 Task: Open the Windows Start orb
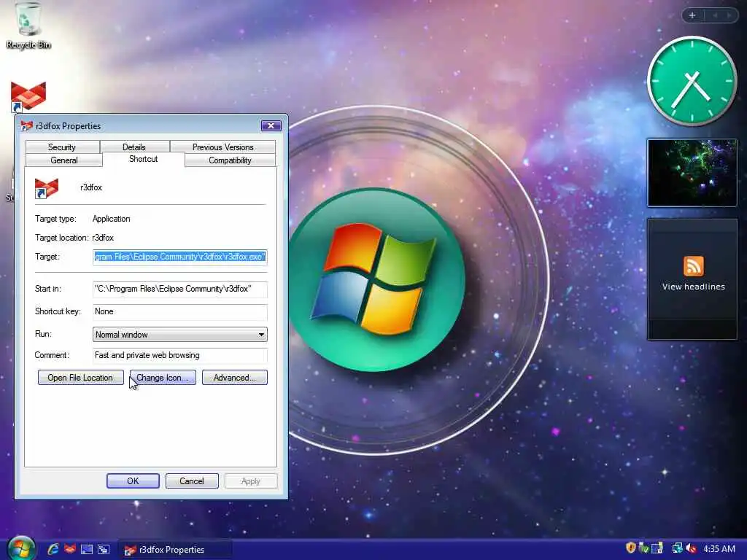point(21,548)
